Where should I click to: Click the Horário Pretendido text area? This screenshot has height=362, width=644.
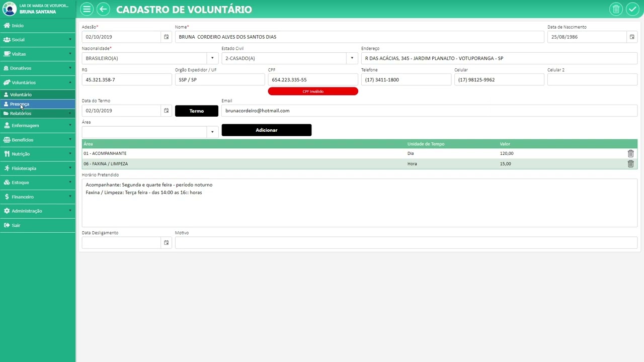[359, 206]
